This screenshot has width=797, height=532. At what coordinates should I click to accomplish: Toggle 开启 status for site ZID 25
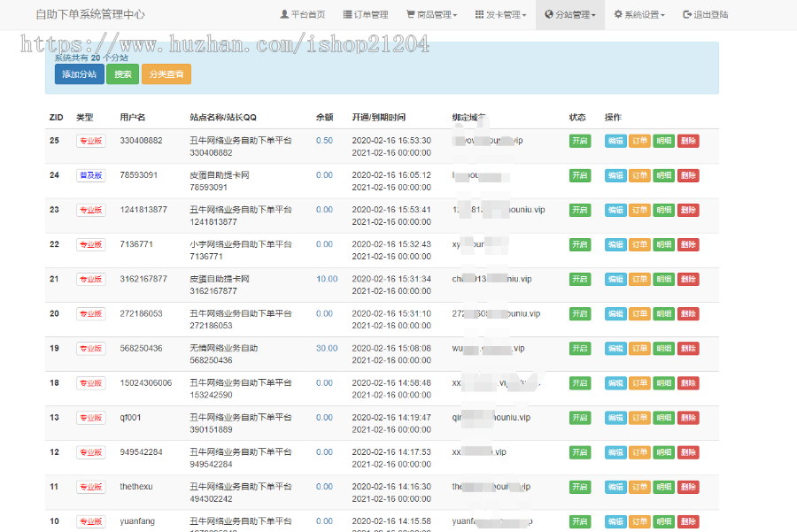point(580,140)
